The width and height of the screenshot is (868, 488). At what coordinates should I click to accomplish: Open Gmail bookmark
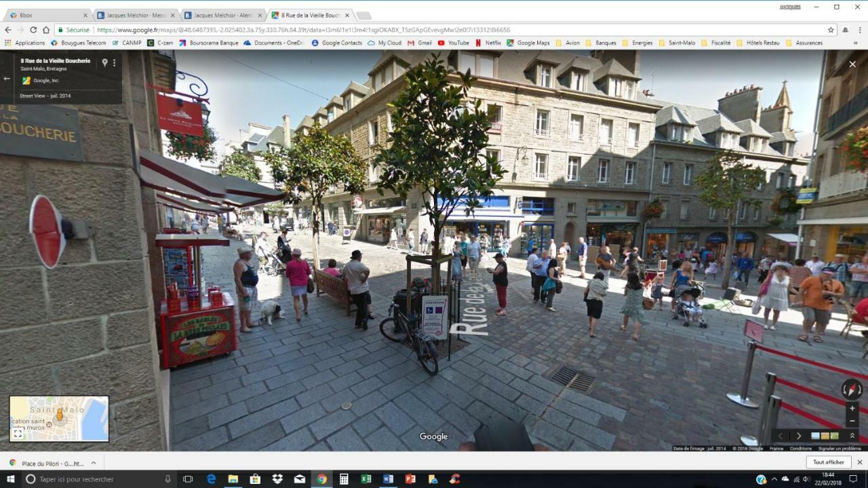coord(420,43)
